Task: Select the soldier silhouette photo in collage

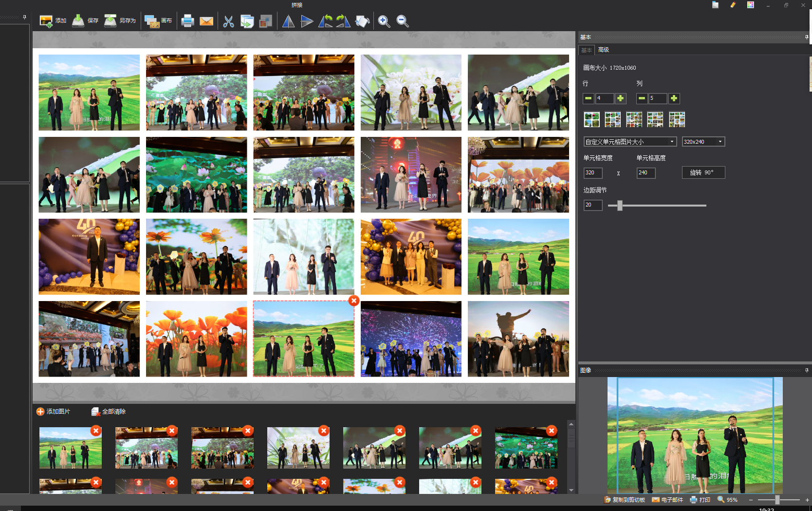Action: (518, 339)
